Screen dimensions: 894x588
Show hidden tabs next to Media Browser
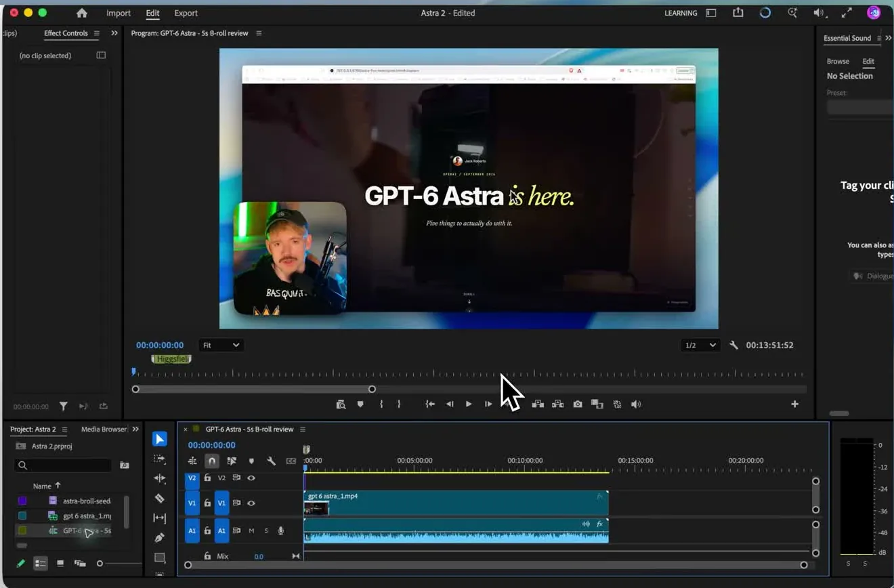click(x=135, y=429)
